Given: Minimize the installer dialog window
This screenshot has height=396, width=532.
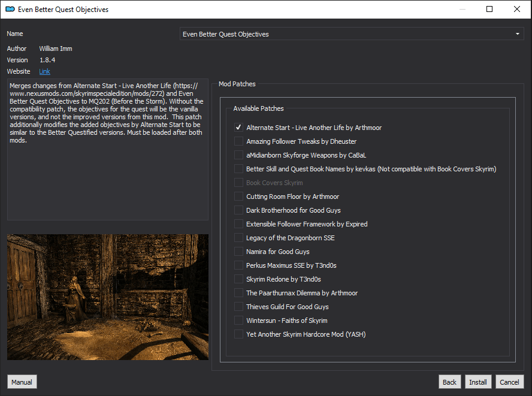Looking at the screenshot, I should [462, 9].
